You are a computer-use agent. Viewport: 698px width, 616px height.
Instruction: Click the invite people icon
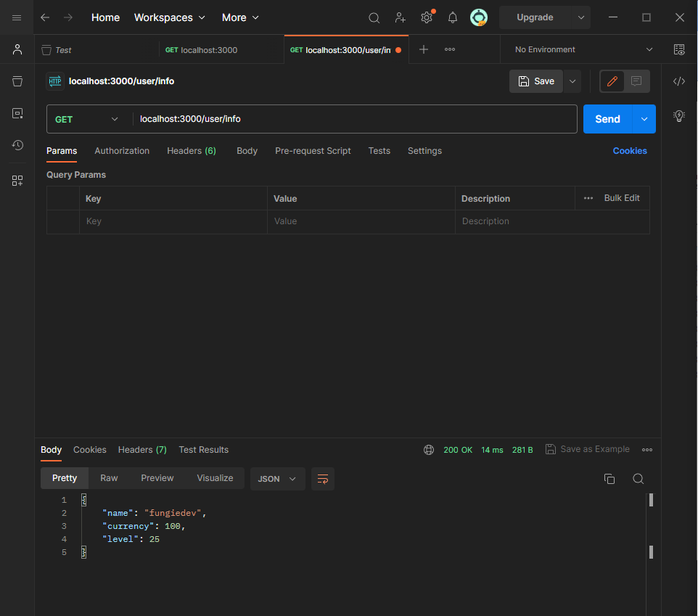401,18
